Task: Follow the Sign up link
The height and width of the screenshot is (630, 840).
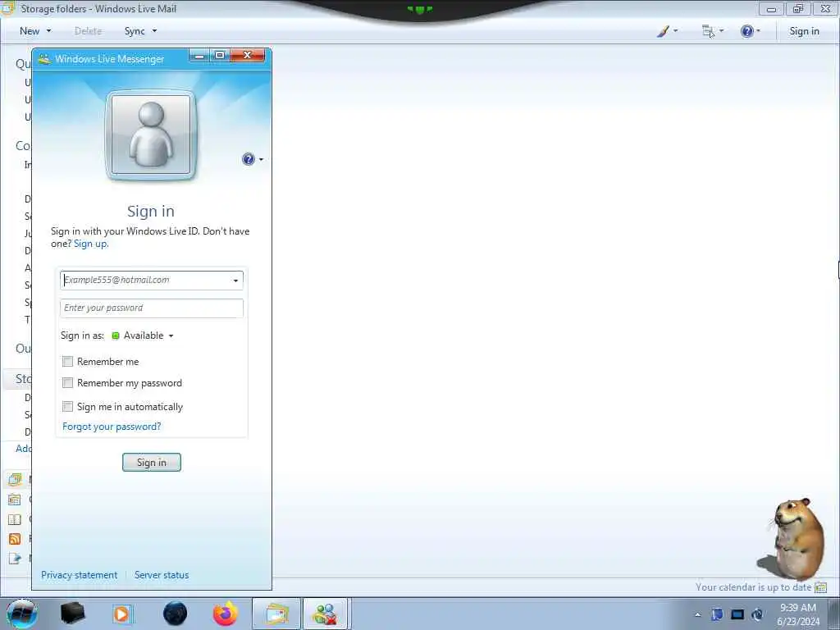Action: [90, 244]
